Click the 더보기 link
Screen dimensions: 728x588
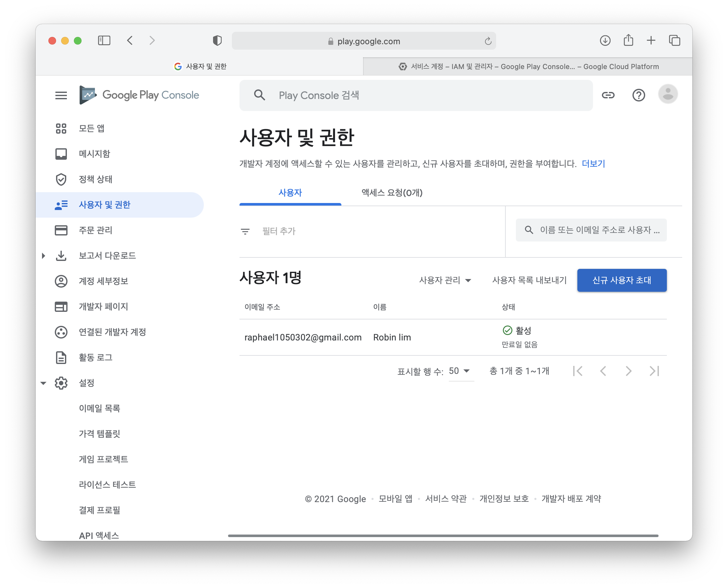[593, 164]
